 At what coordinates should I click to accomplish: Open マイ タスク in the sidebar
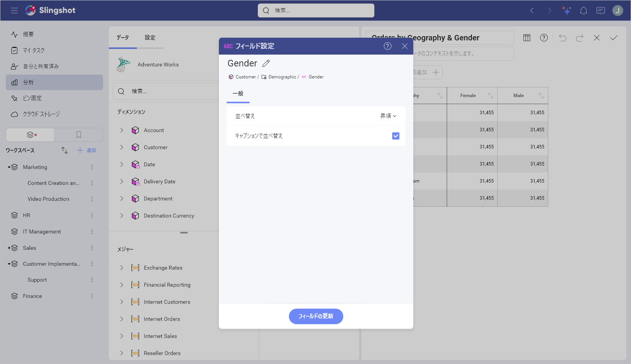tap(54, 51)
